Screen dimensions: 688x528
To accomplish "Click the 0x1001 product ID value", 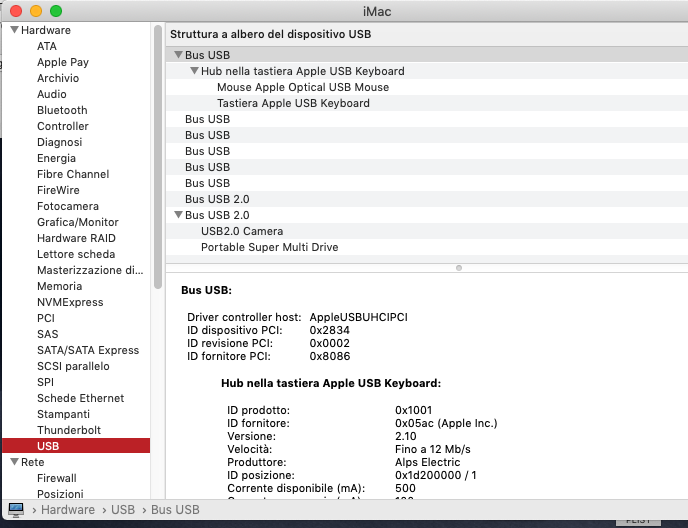I will point(413,410).
